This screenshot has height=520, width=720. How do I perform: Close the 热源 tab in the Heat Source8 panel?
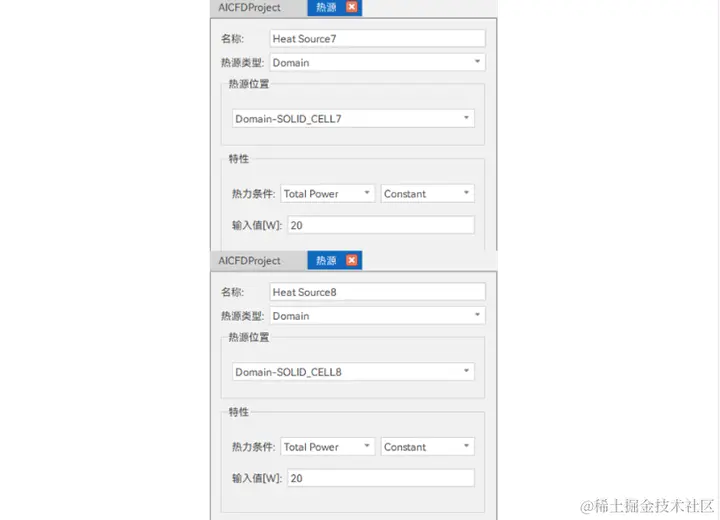click(x=352, y=260)
